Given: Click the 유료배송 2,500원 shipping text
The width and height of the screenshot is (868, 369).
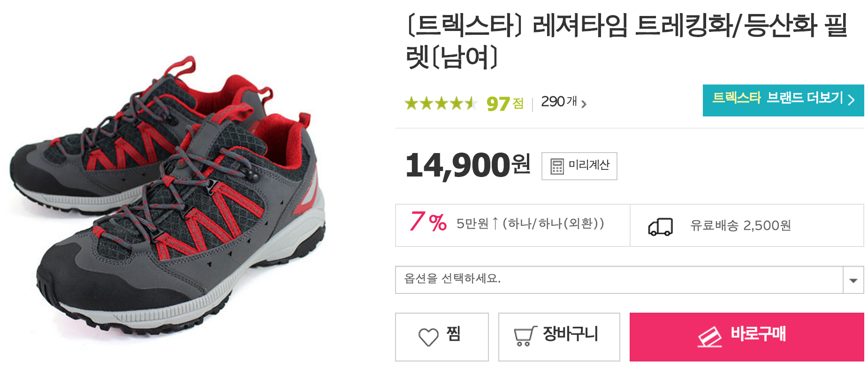Looking at the screenshot, I should 740,226.
